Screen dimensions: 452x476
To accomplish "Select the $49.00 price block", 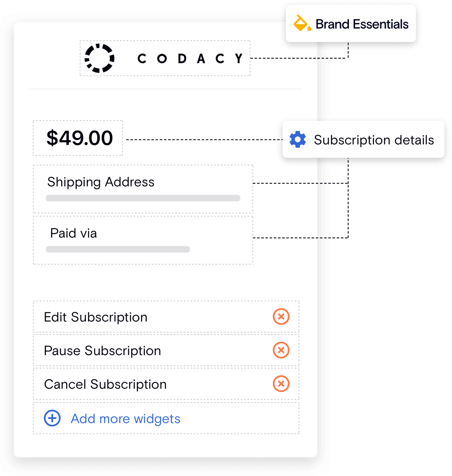I will point(80,138).
